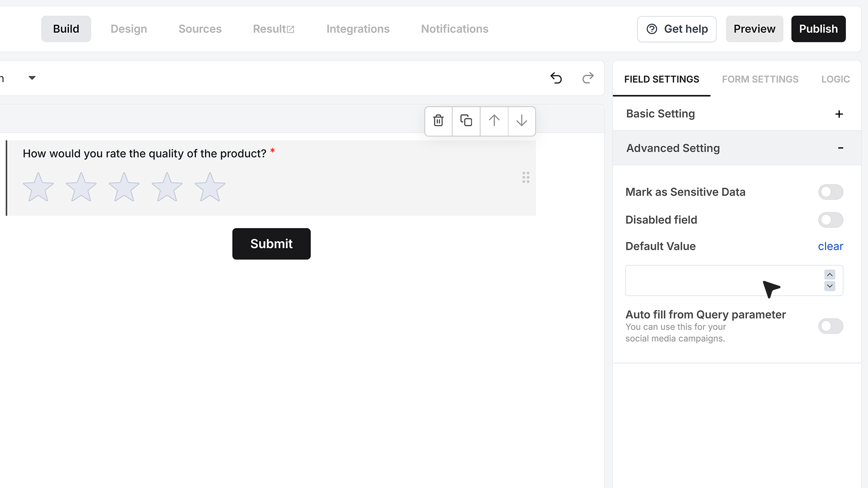Go to the Integrations tab

click(x=358, y=29)
